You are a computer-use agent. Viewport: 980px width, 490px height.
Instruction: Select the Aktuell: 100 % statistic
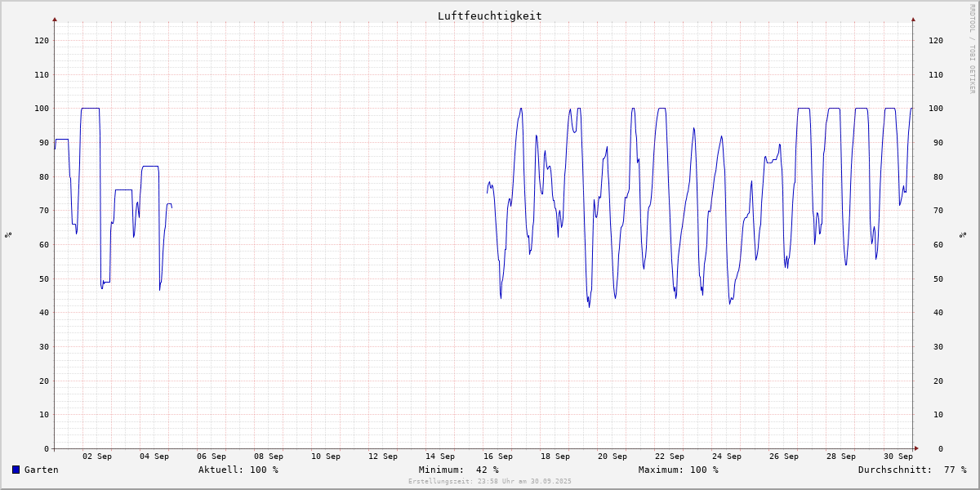(x=238, y=470)
